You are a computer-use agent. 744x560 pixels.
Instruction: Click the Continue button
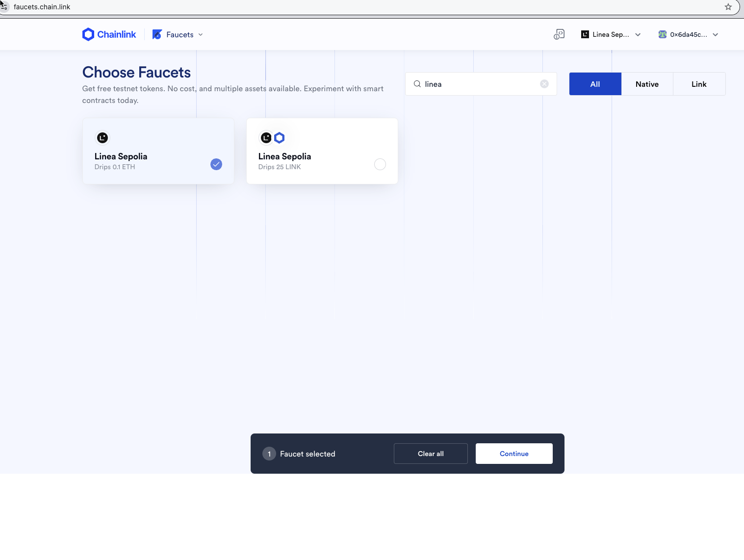click(x=514, y=454)
